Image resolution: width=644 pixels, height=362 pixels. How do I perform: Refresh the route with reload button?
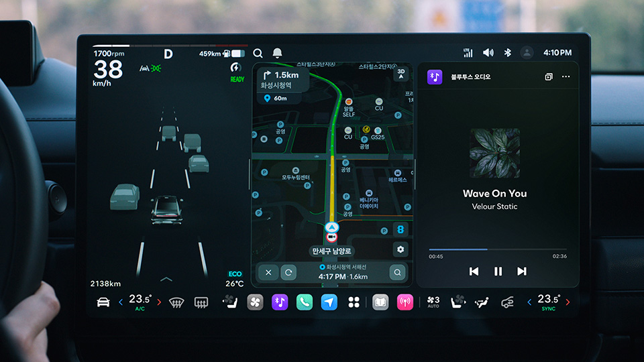point(288,273)
